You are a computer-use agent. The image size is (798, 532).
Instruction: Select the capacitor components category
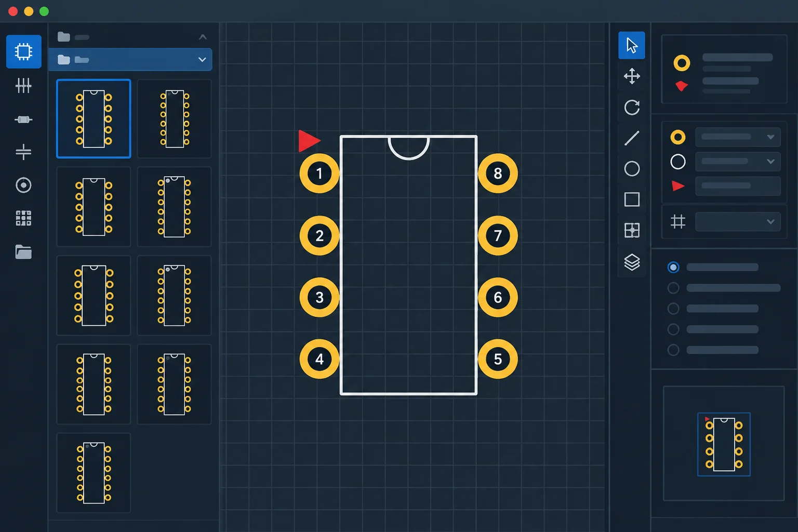point(23,152)
